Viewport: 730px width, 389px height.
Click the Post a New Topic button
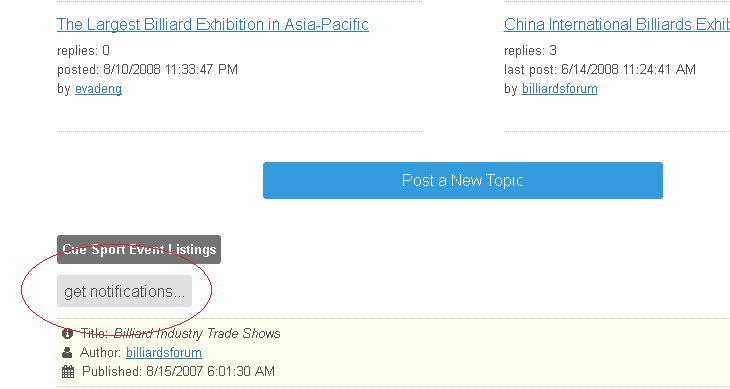coord(463,181)
